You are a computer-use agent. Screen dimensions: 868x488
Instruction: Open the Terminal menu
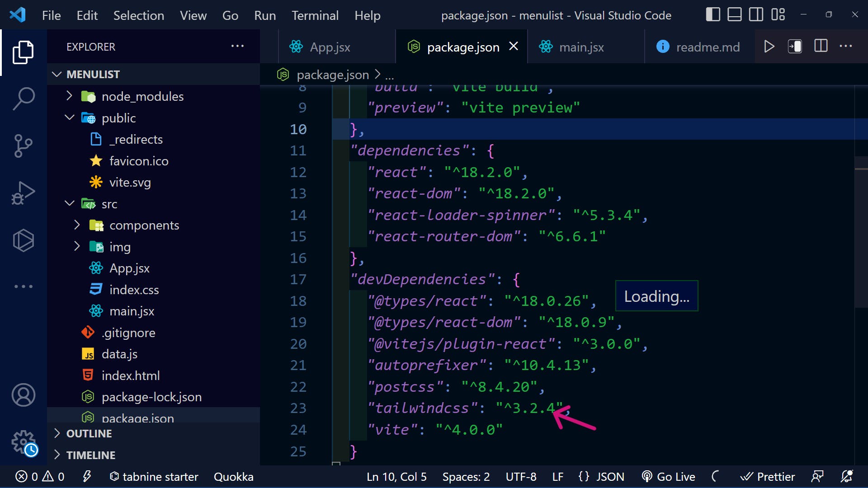pyautogui.click(x=315, y=15)
